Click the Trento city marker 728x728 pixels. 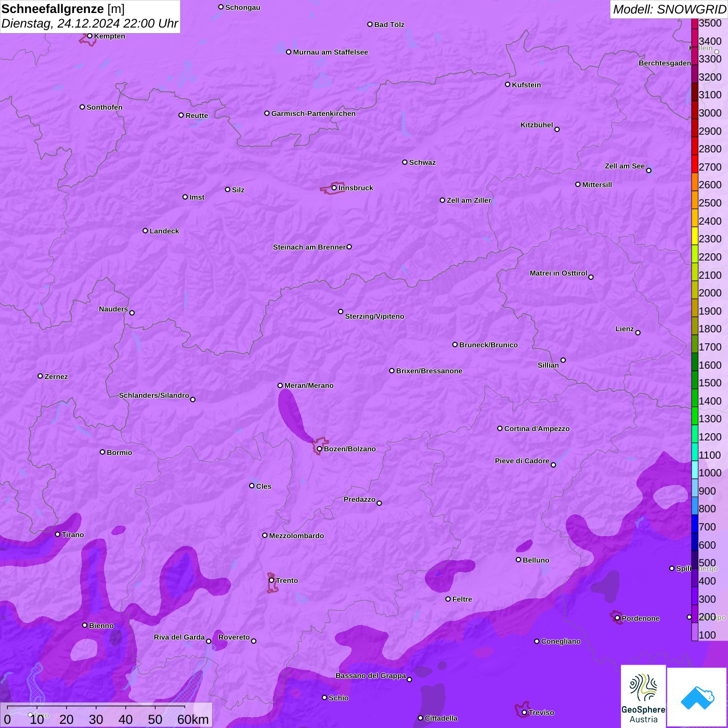[x=271, y=580]
